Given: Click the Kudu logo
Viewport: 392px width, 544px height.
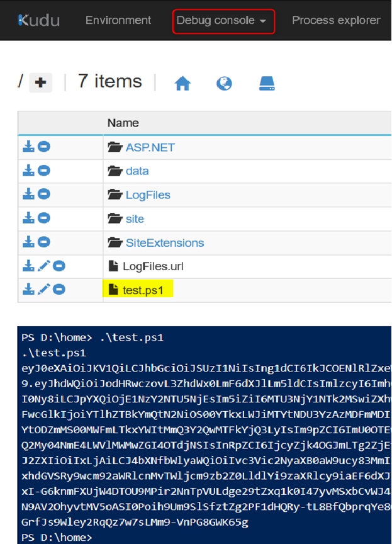Looking at the screenshot, I should click(39, 21).
